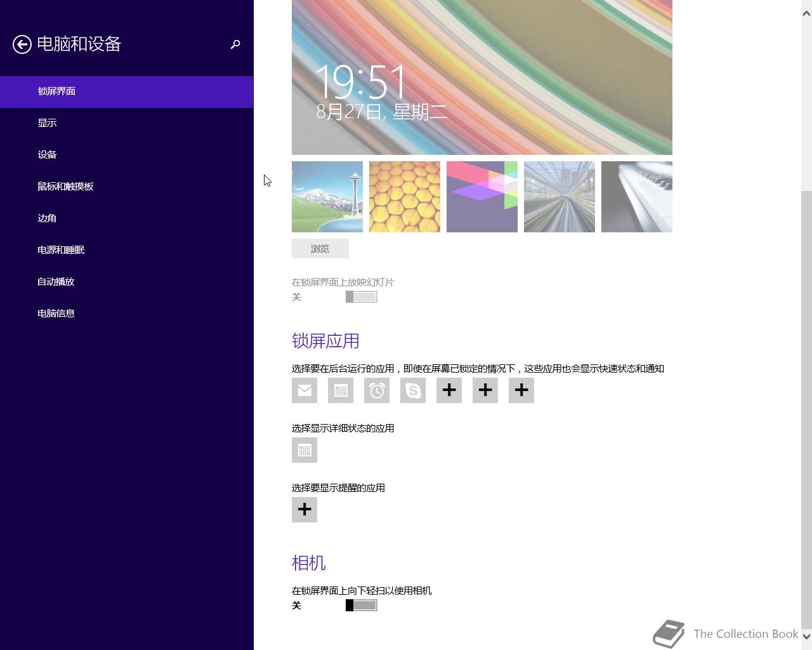Select the piano keys thumbnail

[637, 197]
